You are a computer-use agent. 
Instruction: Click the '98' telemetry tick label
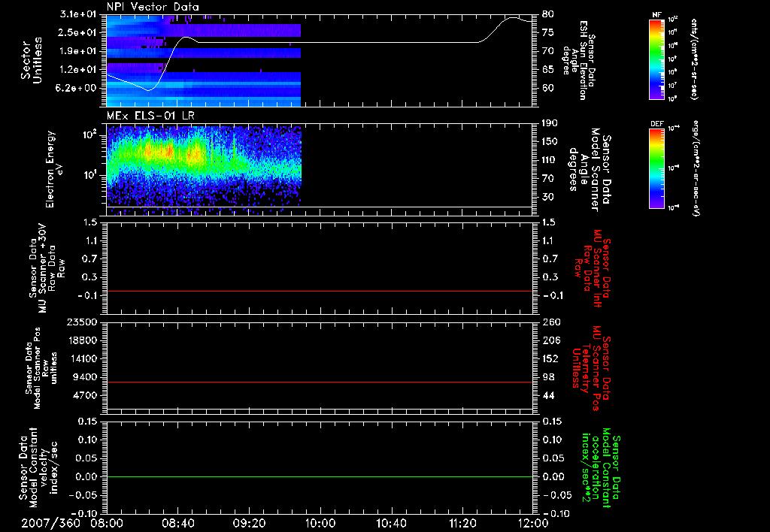[548, 377]
